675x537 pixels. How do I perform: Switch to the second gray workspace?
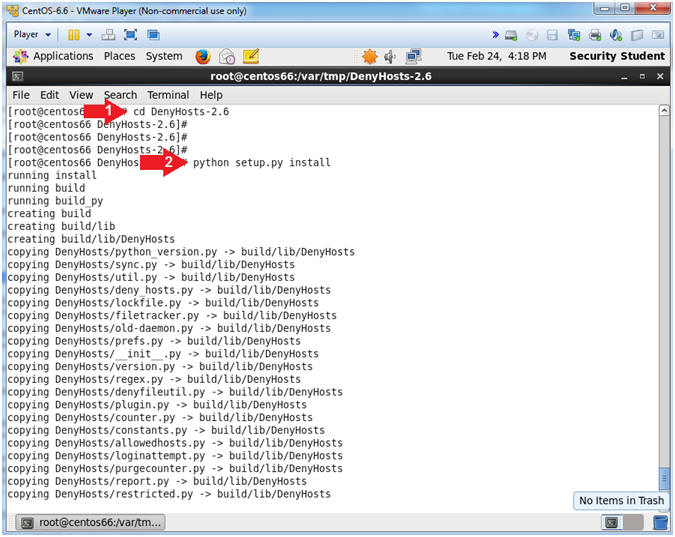(633, 523)
